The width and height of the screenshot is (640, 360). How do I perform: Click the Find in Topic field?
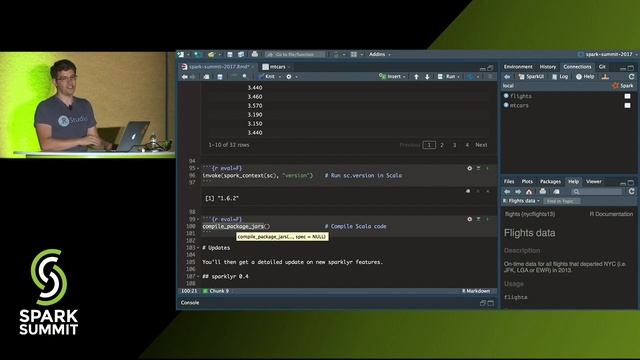coord(562,201)
